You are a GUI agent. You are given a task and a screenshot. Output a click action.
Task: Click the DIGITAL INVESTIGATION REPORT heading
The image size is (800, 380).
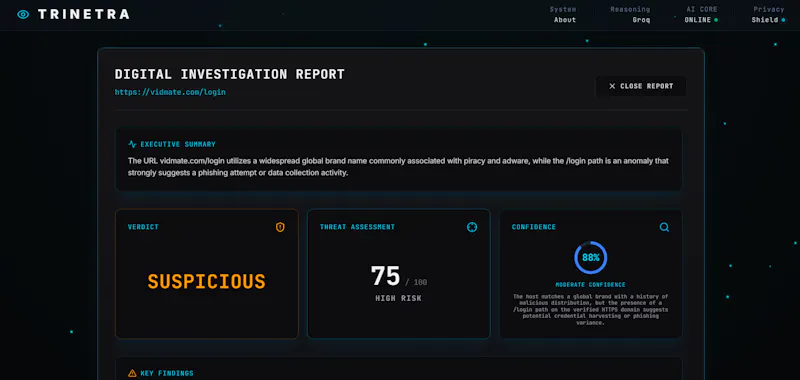230,74
